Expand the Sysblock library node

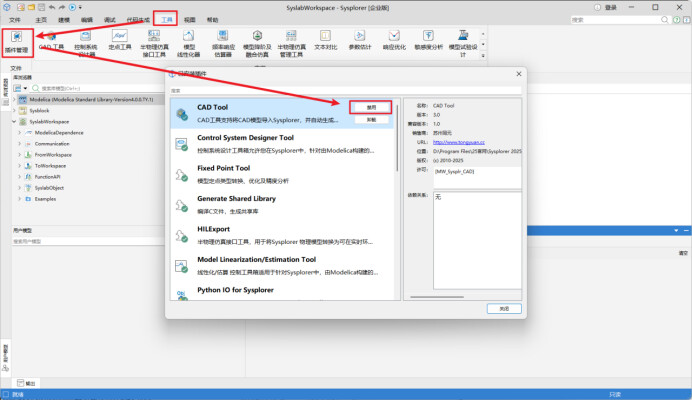coord(14,111)
